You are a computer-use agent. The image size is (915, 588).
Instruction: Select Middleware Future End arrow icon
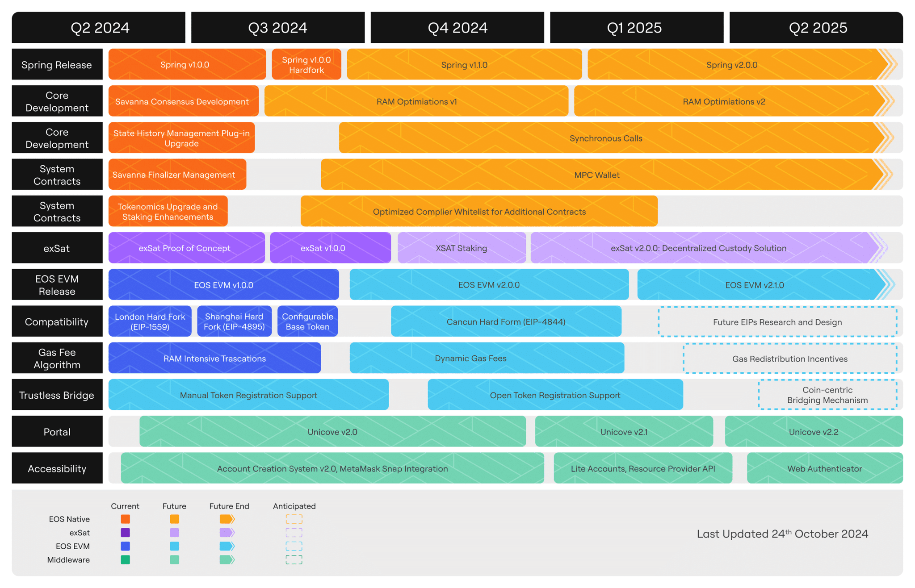[x=227, y=560]
